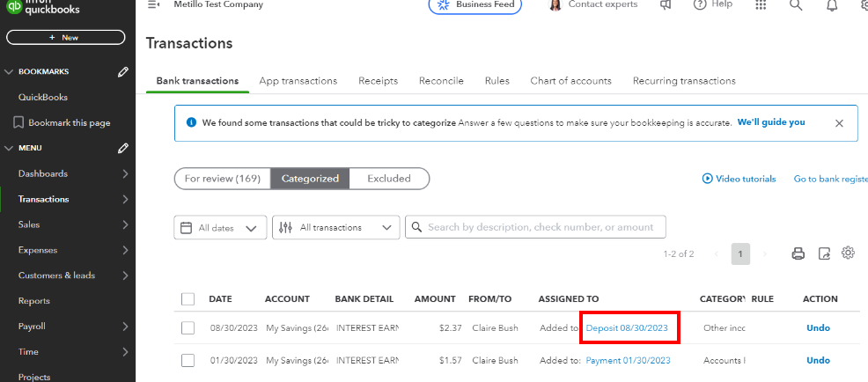868x382 pixels.
Task: Undo the 08/30/2023 deposit categorization
Action: point(818,328)
